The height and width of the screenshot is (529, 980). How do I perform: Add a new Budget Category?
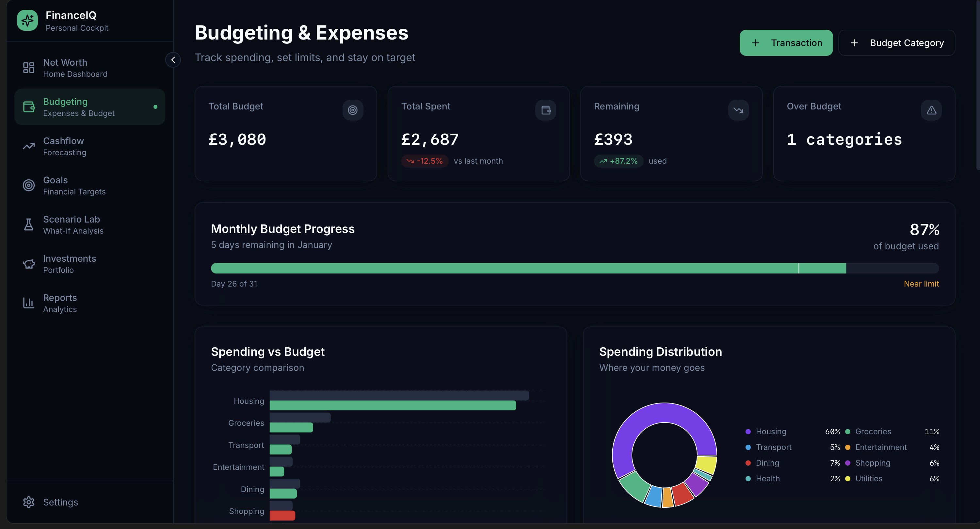point(897,42)
